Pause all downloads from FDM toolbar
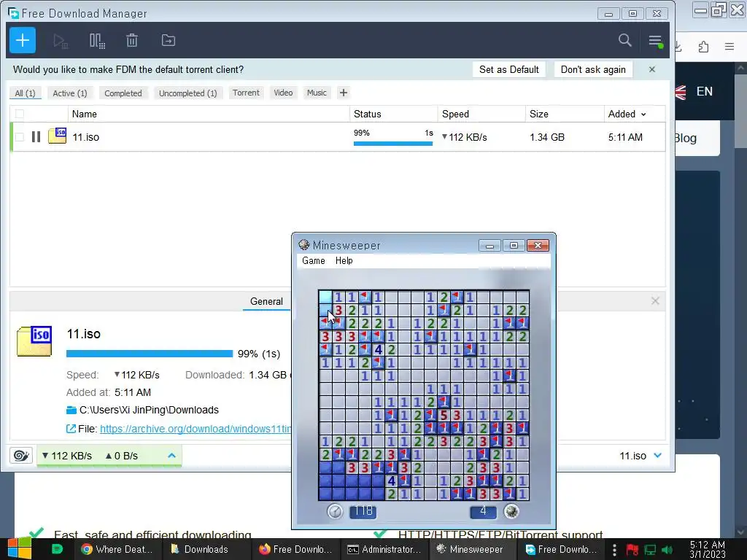 pyautogui.click(x=97, y=41)
